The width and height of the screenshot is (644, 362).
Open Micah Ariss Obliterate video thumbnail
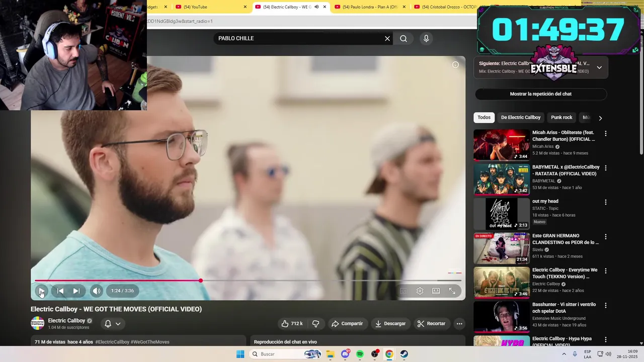click(502, 145)
